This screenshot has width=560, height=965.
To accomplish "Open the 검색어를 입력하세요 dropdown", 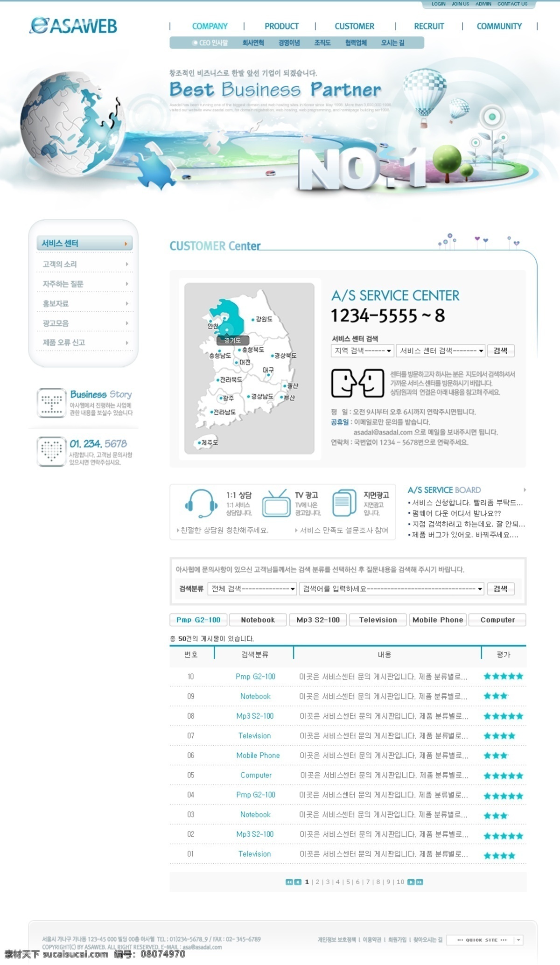I will (392, 589).
